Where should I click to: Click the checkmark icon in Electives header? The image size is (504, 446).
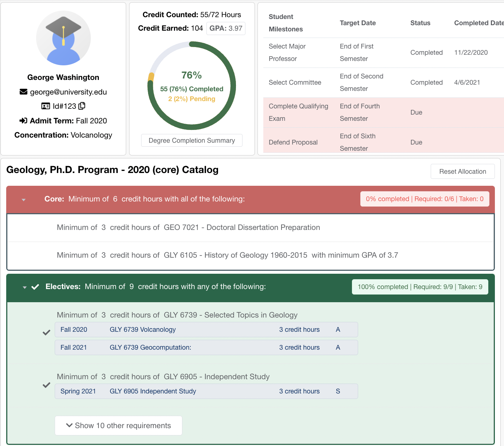pos(35,287)
